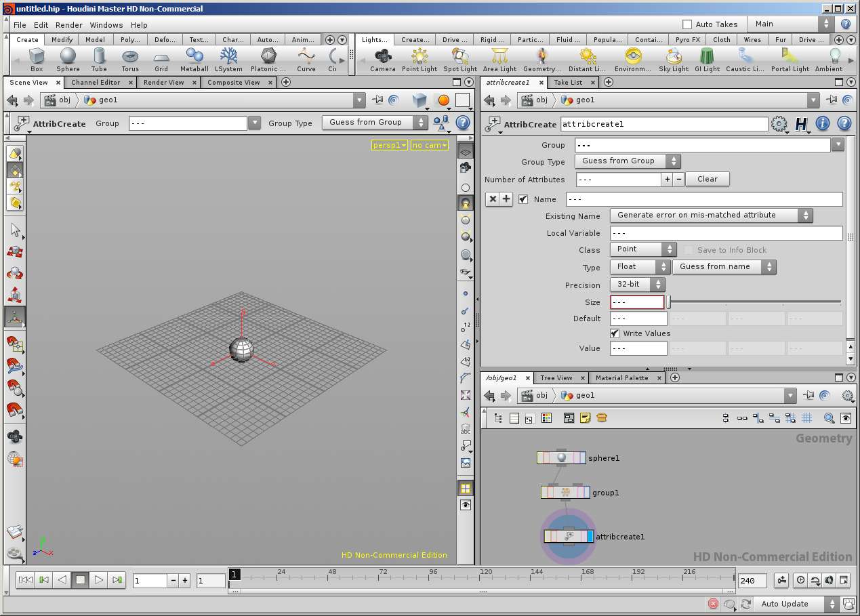
Task: Open the Windows menu
Action: 106,25
